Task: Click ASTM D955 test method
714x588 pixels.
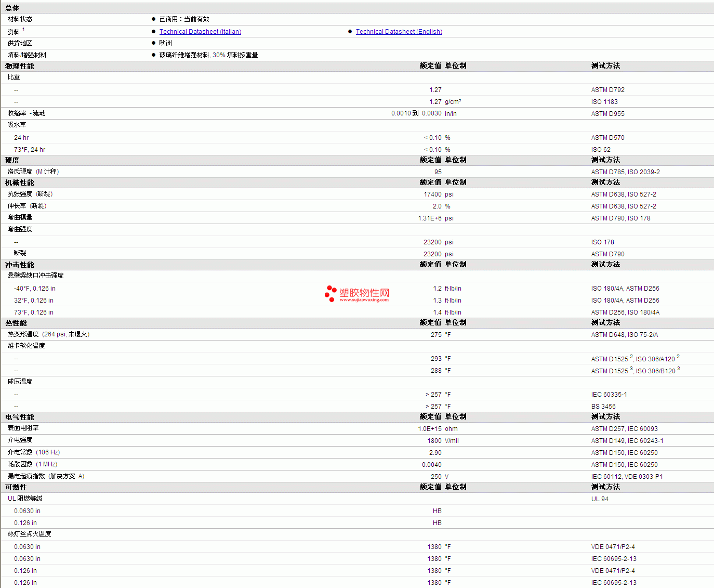Action: click(x=608, y=114)
